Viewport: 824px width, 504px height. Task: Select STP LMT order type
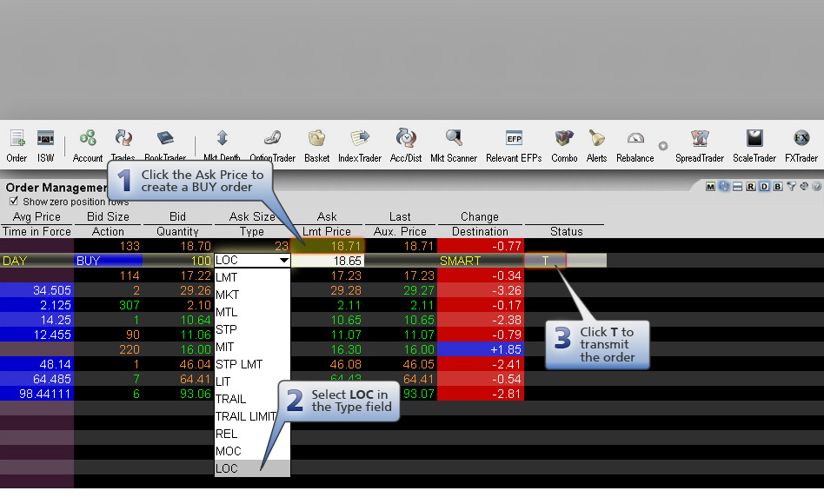(x=252, y=364)
